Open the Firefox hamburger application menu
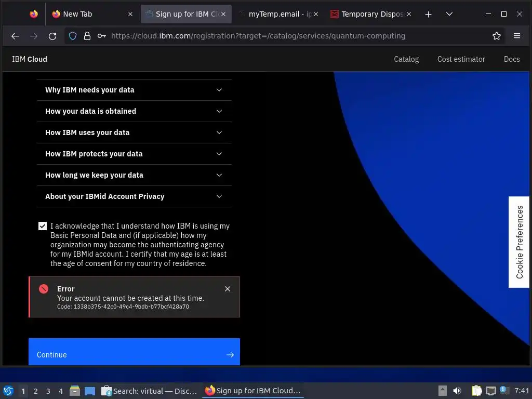532x399 pixels. [517, 36]
